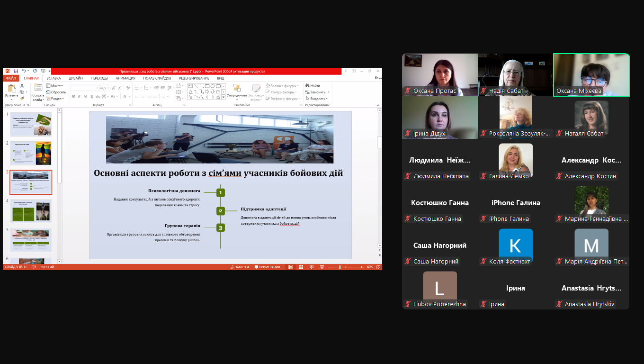
Task: Click the Reset (Сбросить) button
Action: click(58, 92)
